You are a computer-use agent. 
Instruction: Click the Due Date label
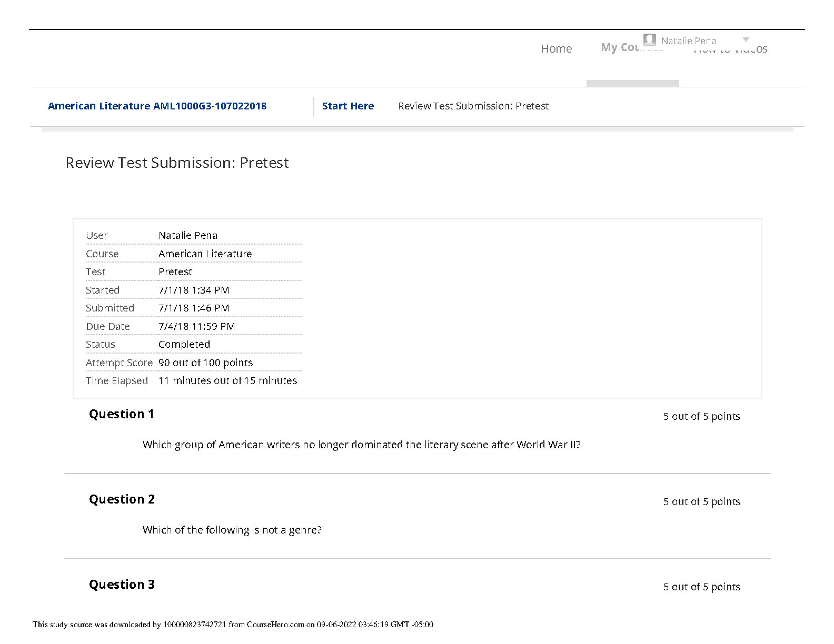[x=108, y=327]
